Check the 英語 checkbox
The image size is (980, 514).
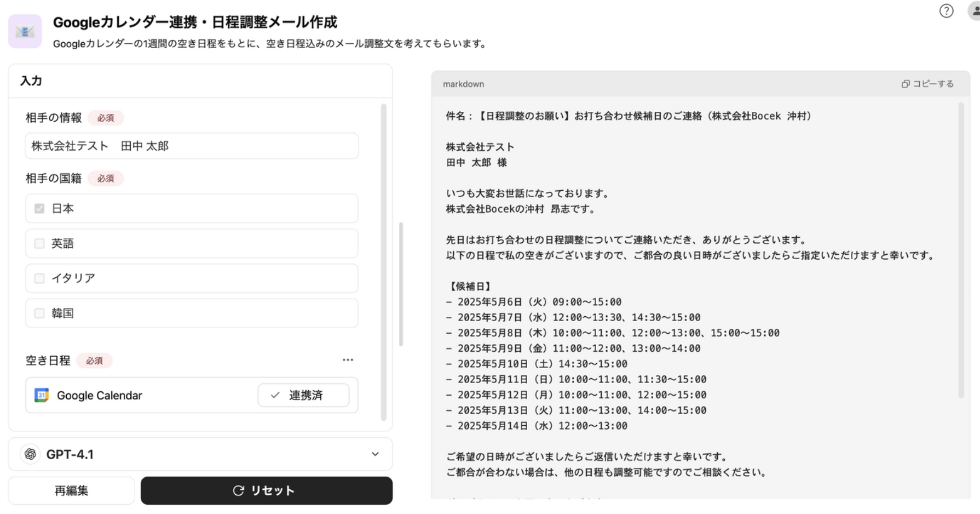[x=39, y=243]
